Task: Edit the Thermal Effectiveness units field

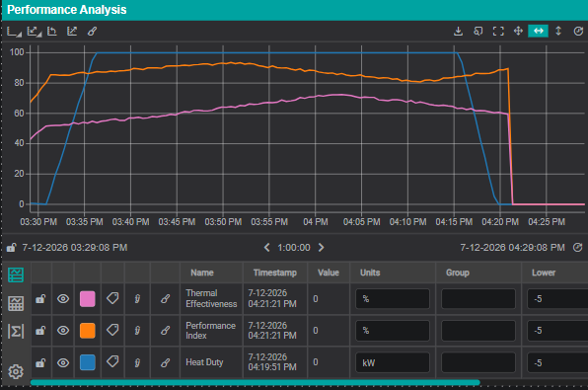Action: point(393,299)
